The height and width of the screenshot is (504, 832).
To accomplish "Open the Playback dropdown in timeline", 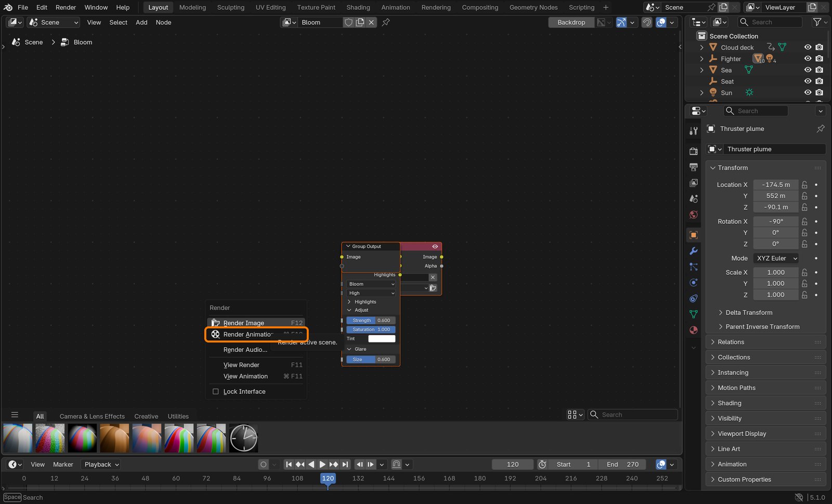I will (x=102, y=465).
